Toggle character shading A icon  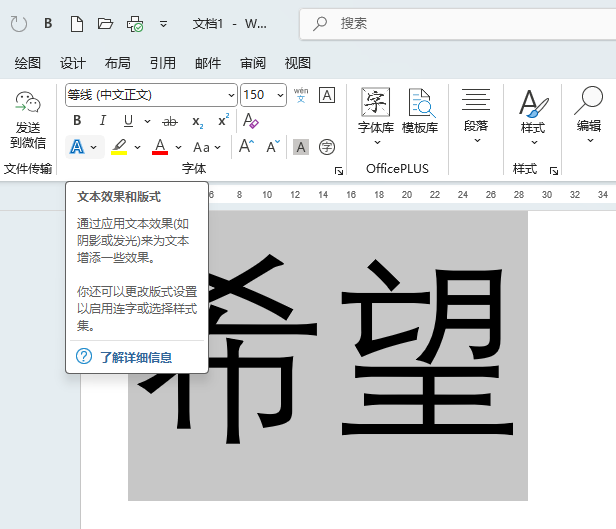(x=301, y=147)
